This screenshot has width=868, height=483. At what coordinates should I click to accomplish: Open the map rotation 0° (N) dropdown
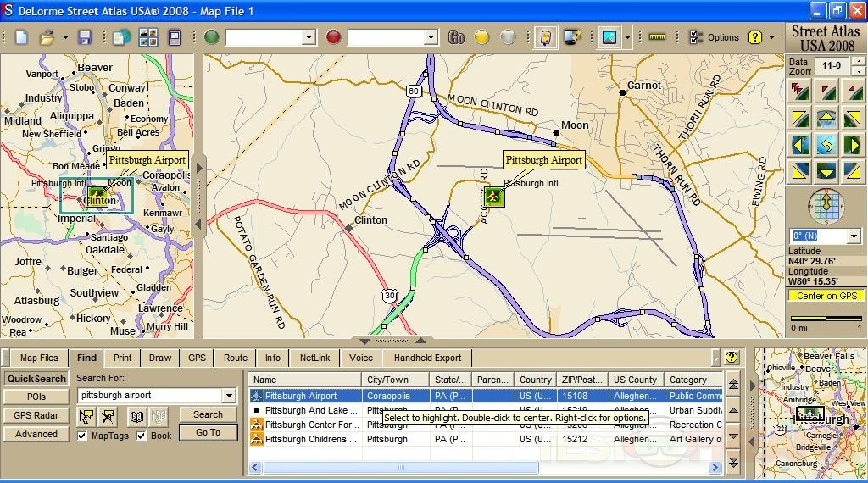pyautogui.click(x=852, y=236)
